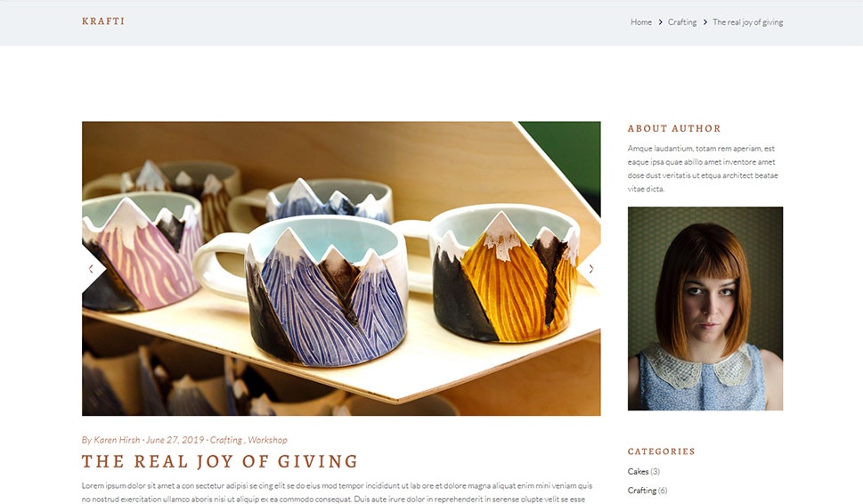The image size is (863, 504).
Task: Open the KRAFTI site logo
Action: point(103,21)
